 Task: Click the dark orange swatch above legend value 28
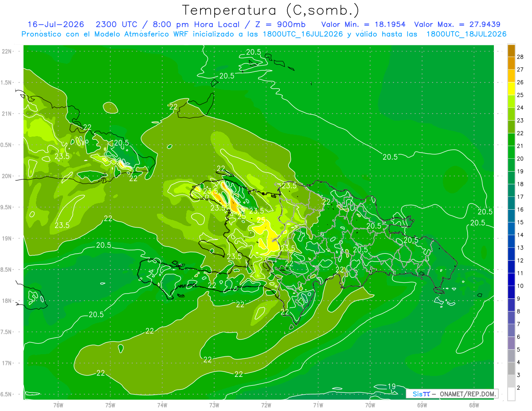pos(511,51)
